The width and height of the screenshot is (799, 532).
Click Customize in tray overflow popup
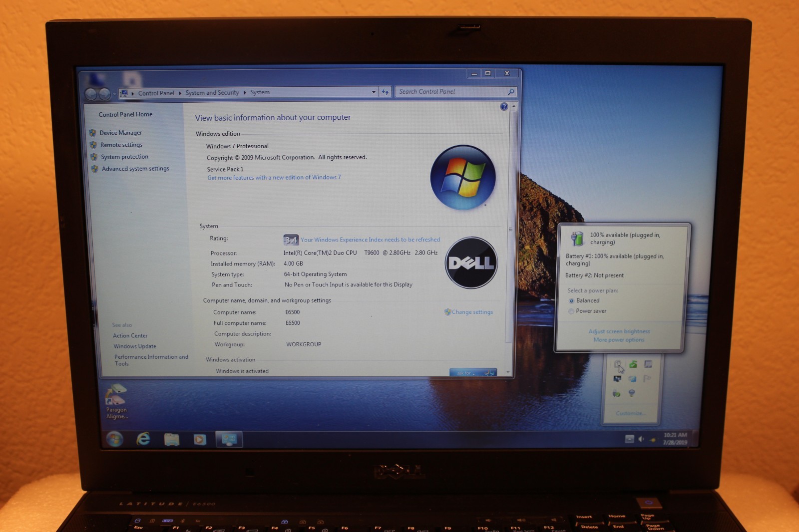click(630, 413)
